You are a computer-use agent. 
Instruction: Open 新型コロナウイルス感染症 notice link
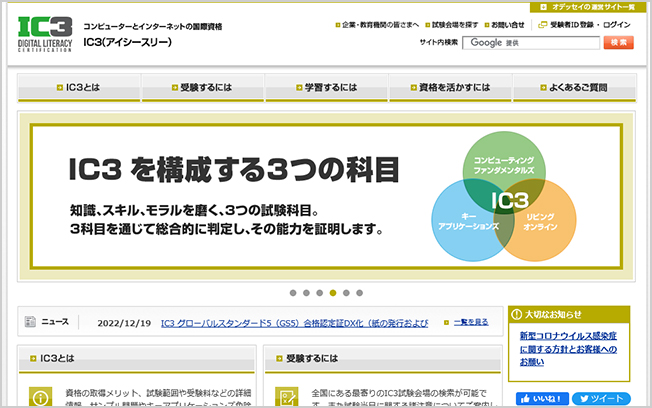(x=568, y=349)
